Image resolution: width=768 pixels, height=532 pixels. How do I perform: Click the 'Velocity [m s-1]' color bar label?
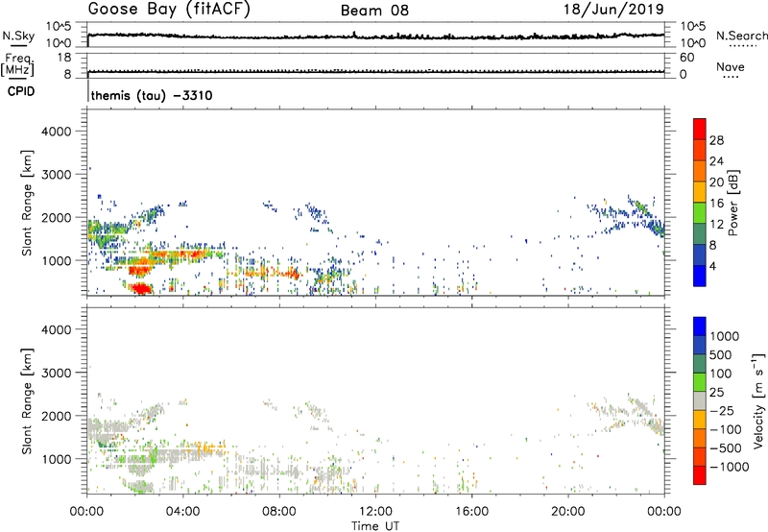point(758,400)
